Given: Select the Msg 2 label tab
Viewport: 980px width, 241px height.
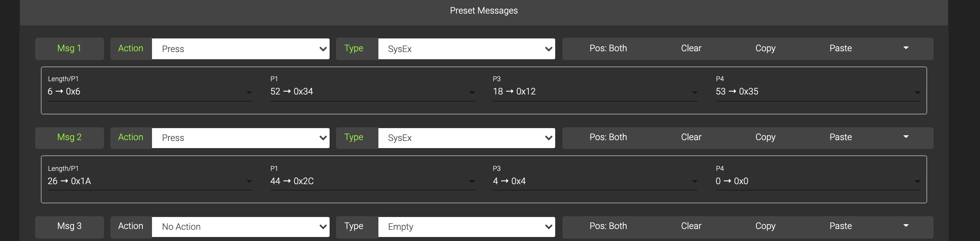Looking at the screenshot, I should tap(69, 137).
